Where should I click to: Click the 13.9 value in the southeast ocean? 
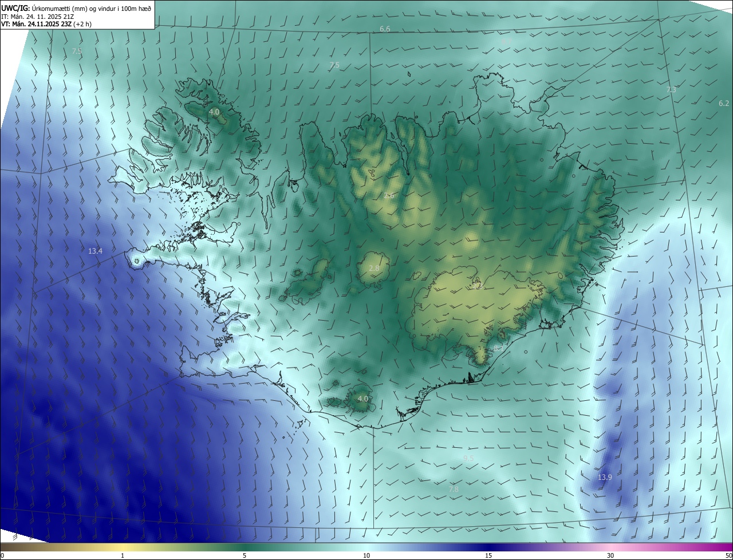click(605, 478)
